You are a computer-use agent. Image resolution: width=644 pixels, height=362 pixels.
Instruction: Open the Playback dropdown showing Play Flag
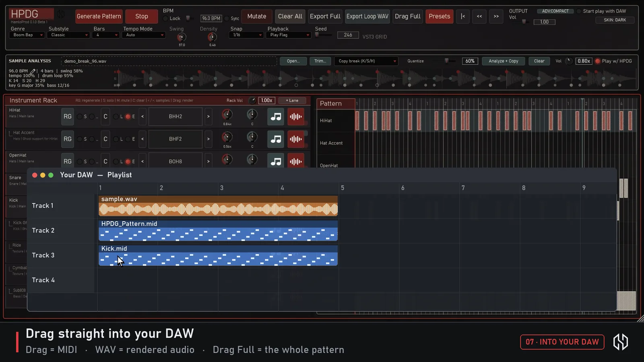[288, 35]
